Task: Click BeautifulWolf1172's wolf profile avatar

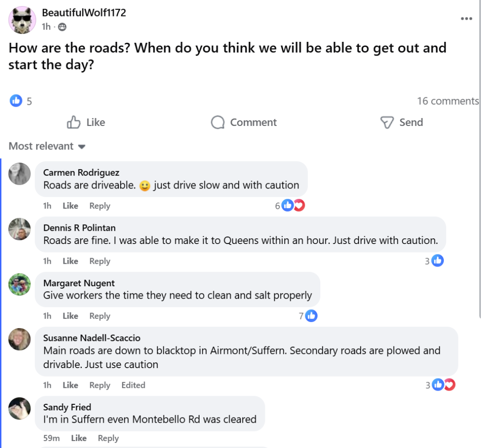Action: pyautogui.click(x=22, y=20)
